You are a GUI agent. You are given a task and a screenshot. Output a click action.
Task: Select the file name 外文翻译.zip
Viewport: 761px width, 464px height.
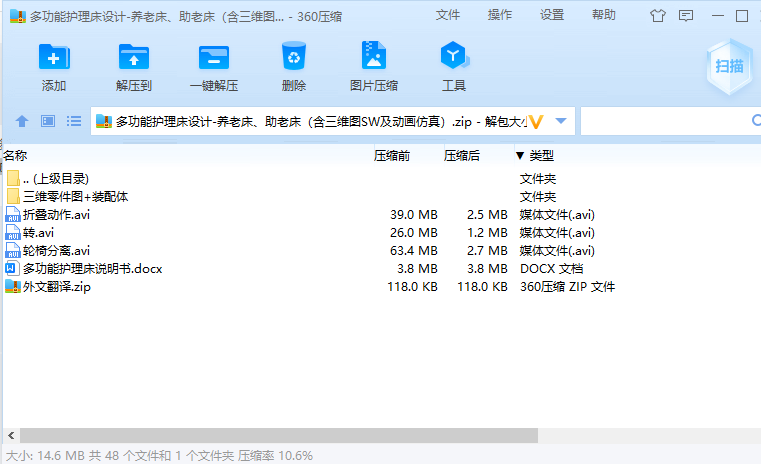click(x=57, y=286)
